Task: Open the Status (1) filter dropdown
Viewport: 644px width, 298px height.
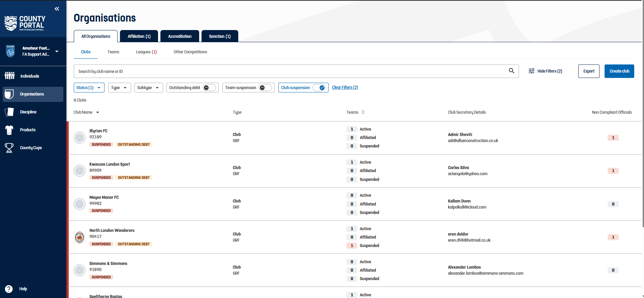Action: (89, 88)
